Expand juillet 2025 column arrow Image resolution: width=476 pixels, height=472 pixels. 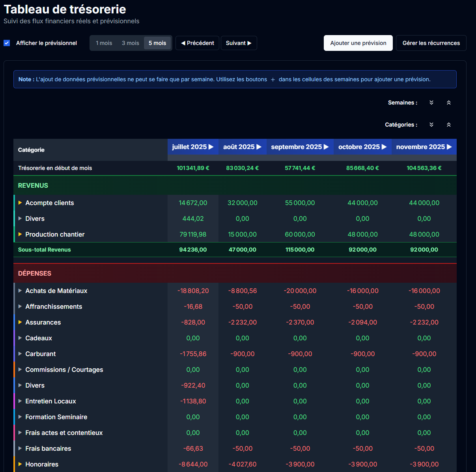tap(211, 147)
